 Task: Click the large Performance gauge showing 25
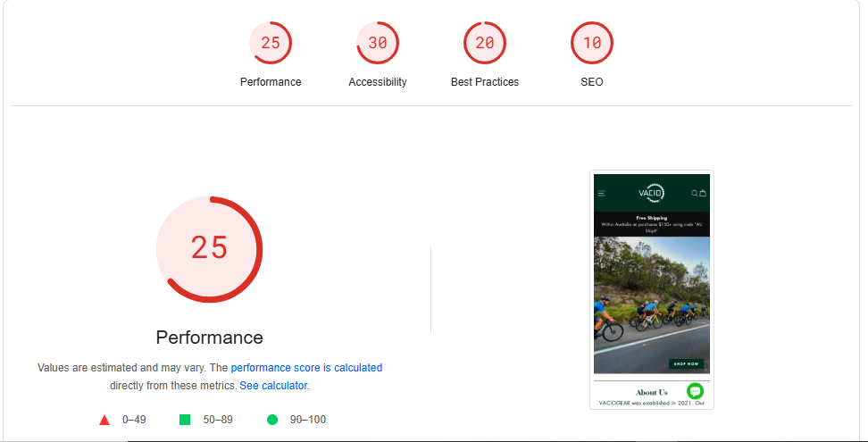pyautogui.click(x=209, y=248)
